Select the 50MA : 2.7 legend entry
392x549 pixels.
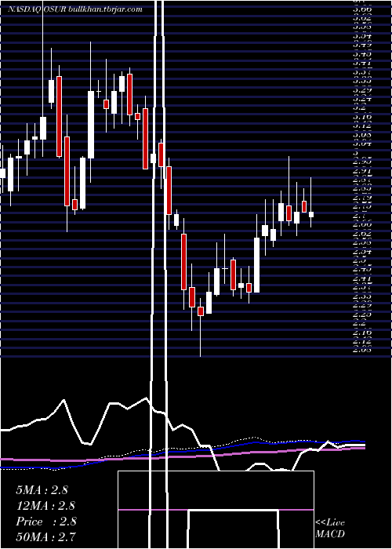click(x=45, y=536)
